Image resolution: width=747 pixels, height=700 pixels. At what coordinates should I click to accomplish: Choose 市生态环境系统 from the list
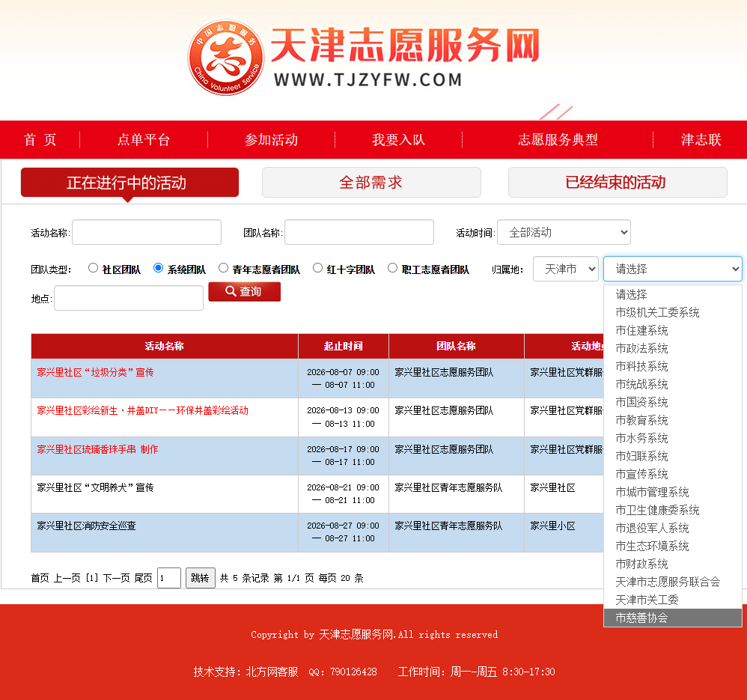tap(673, 546)
